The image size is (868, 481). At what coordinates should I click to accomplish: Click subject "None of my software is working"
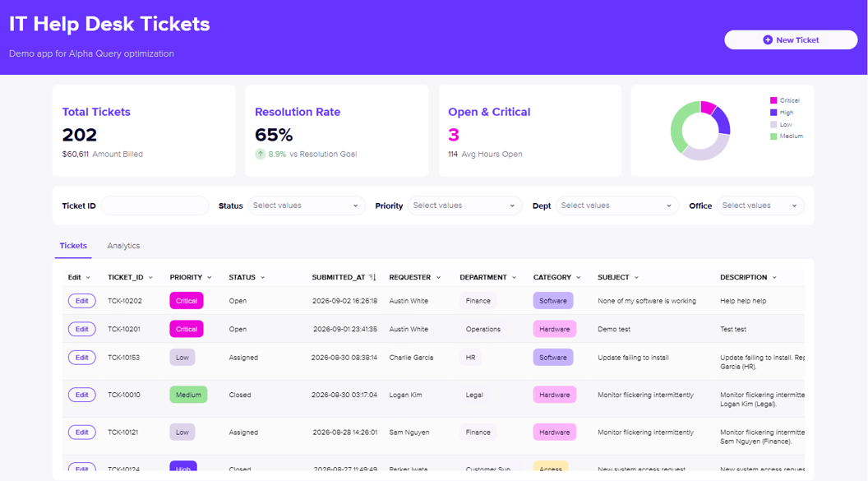click(x=647, y=301)
